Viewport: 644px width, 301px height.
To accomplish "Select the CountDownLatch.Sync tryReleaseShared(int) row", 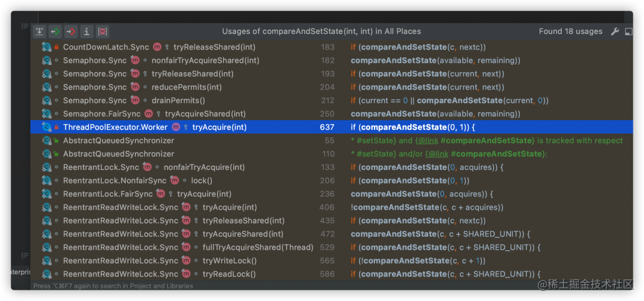I will click(332, 47).
